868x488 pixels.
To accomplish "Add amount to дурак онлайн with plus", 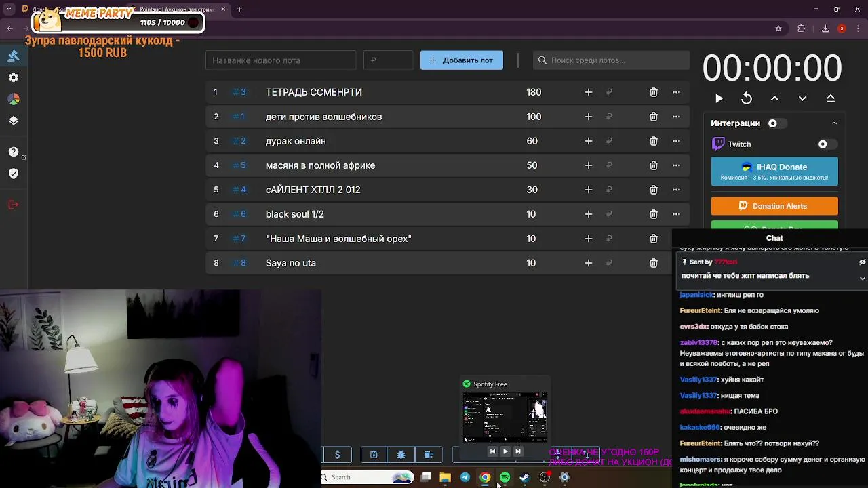I will coord(589,141).
